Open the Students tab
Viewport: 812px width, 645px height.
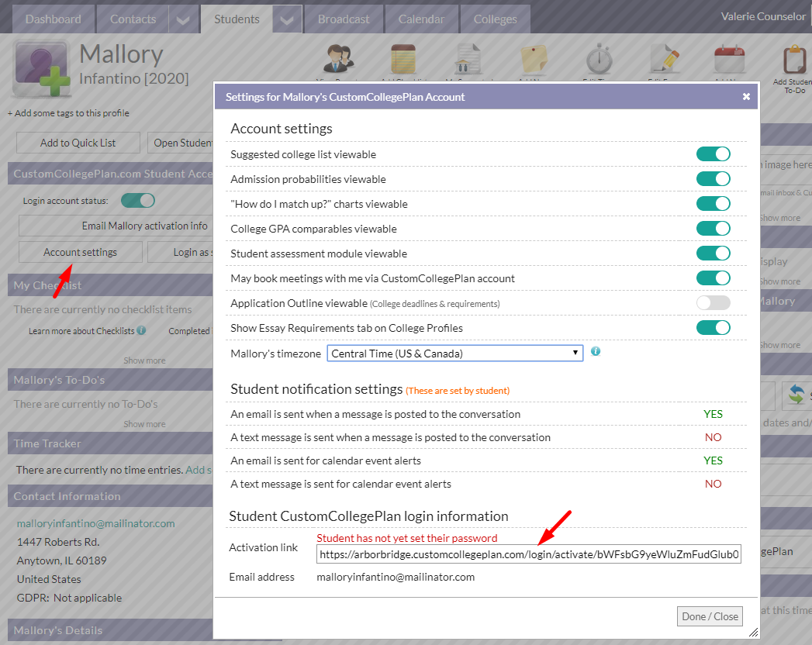(237, 19)
